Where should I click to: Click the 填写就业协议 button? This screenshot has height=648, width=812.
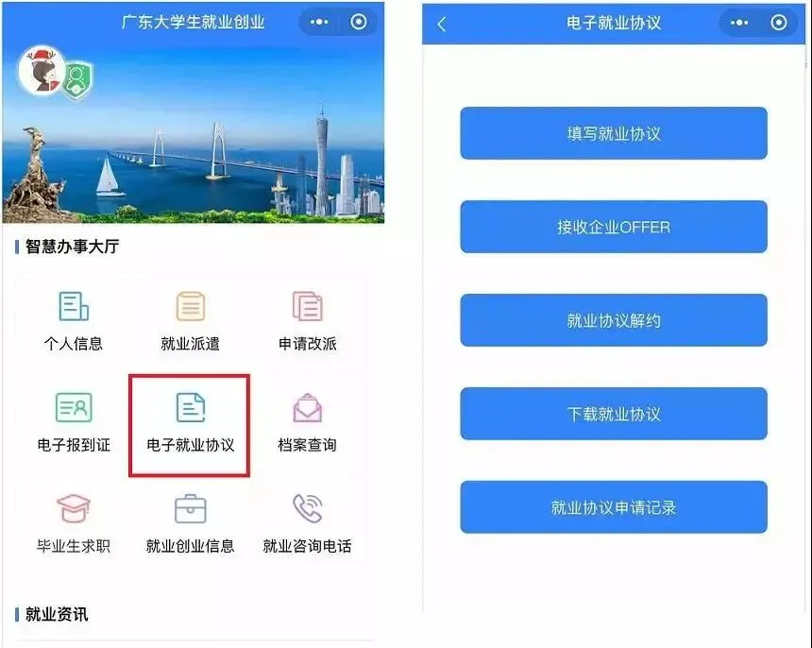pyautogui.click(x=614, y=133)
